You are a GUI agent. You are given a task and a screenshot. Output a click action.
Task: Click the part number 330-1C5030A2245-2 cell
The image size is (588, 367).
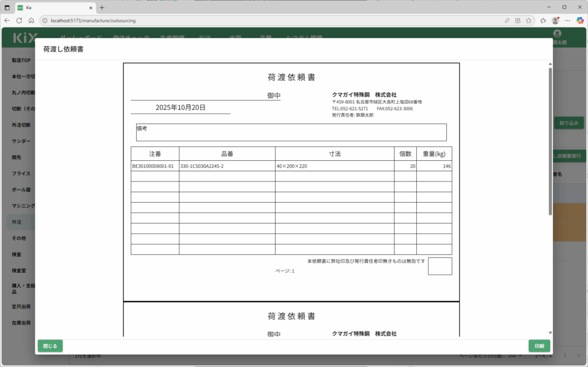pyautogui.click(x=227, y=166)
